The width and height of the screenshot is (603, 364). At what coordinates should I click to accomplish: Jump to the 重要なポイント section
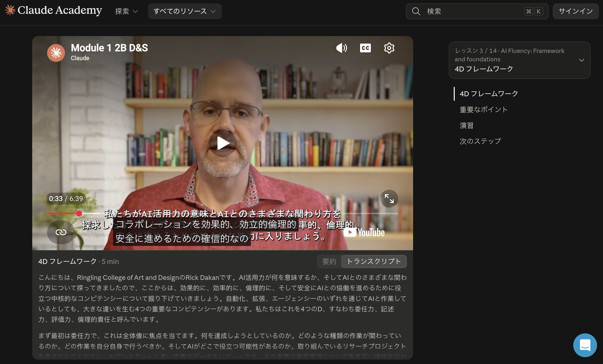tap(484, 110)
